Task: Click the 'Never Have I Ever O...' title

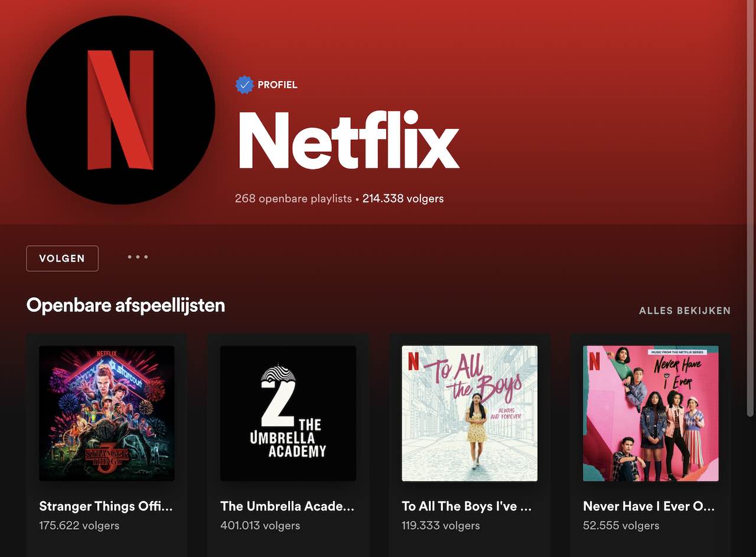Action: (649, 506)
